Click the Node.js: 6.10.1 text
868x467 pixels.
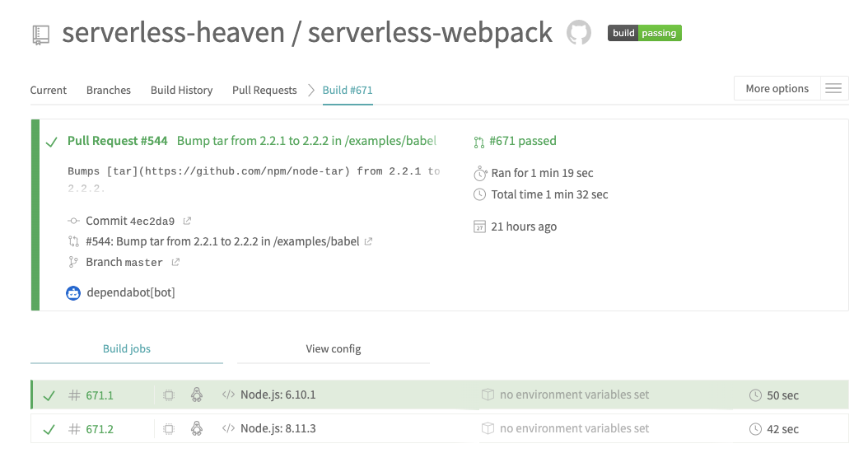point(278,395)
